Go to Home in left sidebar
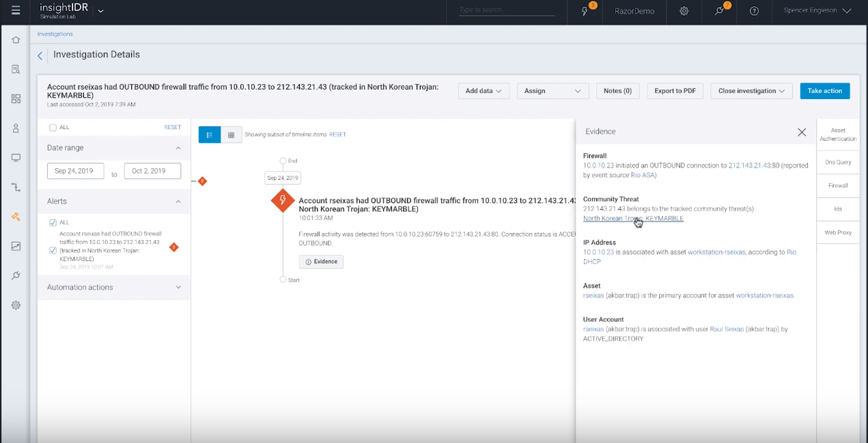 [x=16, y=40]
